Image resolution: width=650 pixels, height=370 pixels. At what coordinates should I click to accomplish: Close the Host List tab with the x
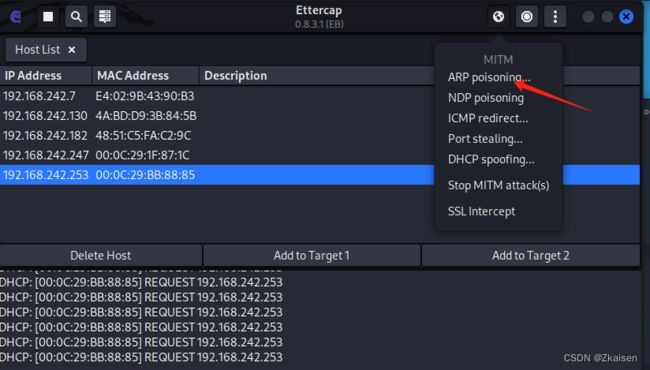(x=72, y=50)
